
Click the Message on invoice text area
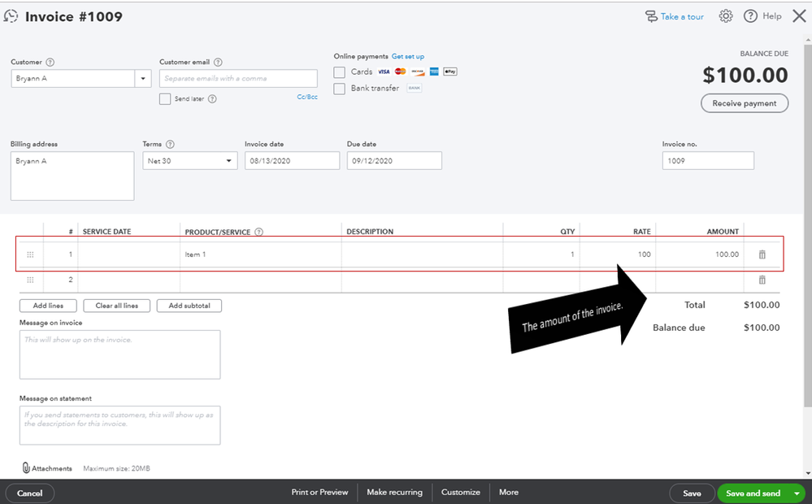pyautogui.click(x=119, y=354)
